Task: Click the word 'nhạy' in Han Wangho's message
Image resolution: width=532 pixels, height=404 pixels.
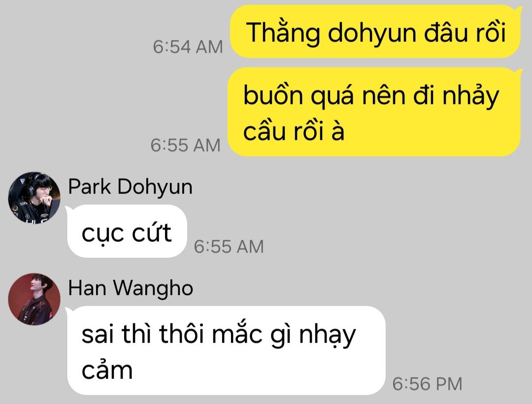Action: (327, 336)
